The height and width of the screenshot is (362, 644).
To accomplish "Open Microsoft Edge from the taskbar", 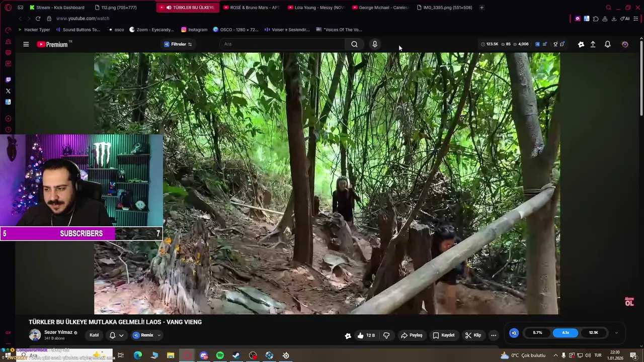I will coord(138,355).
